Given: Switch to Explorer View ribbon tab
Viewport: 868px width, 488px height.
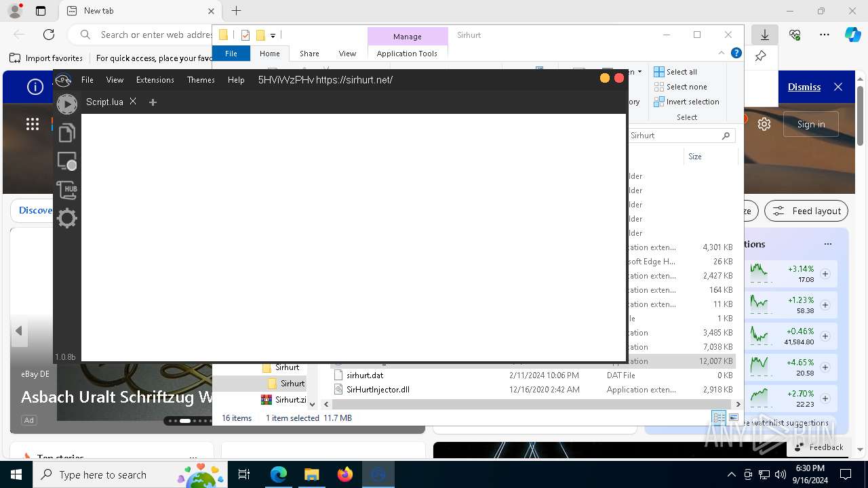Looking at the screenshot, I should pyautogui.click(x=347, y=54).
